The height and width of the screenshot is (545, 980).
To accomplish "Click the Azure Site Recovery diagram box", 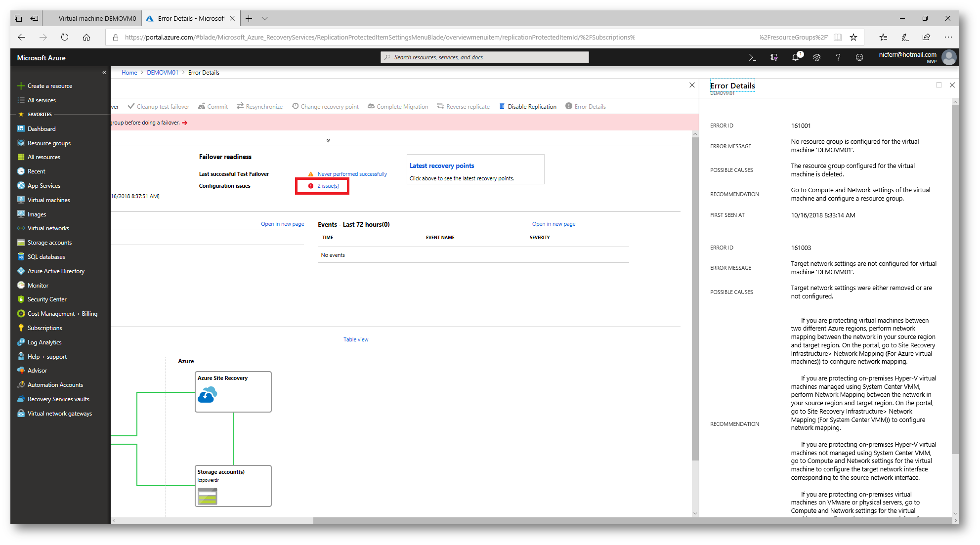I will click(x=233, y=392).
